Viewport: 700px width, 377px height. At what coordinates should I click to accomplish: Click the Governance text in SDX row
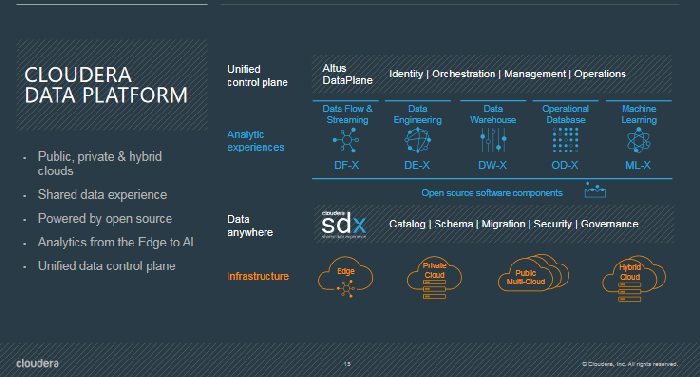tap(609, 224)
